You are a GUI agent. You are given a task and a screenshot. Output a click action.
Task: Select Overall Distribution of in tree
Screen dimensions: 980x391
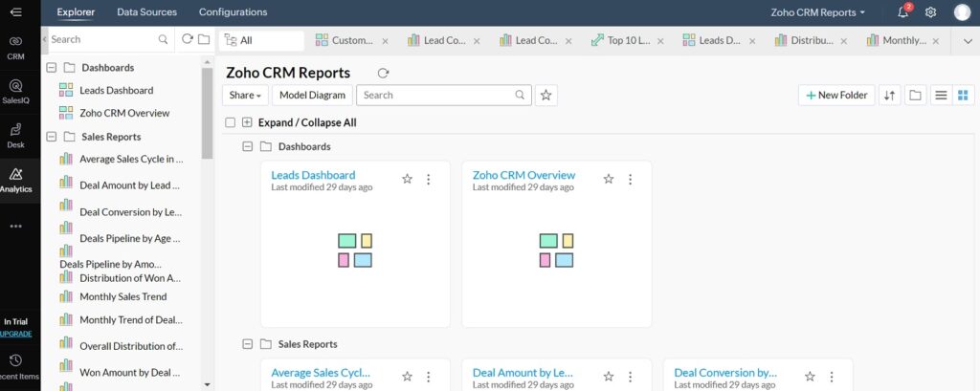point(131,346)
